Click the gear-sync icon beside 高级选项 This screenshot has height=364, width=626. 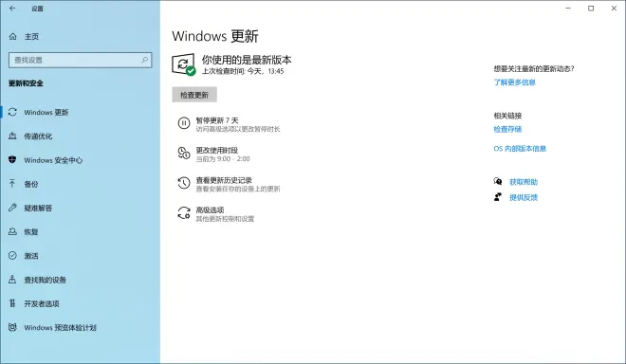coord(184,212)
